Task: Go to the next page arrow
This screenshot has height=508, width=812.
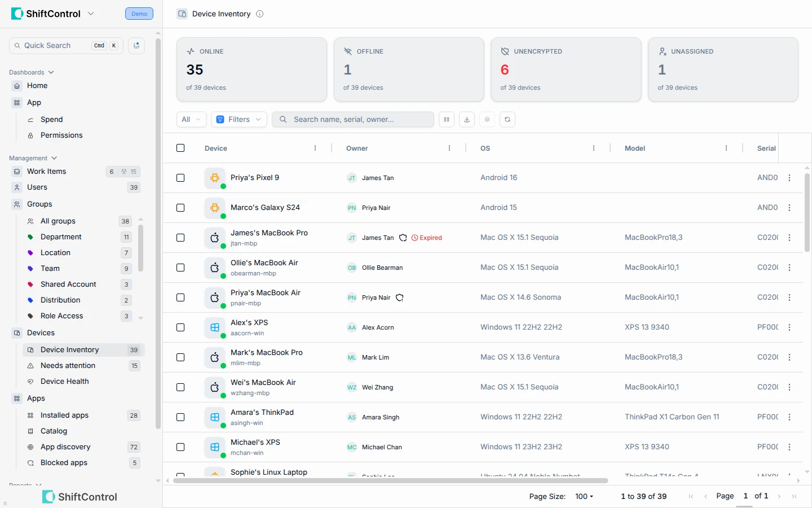Action: point(779,496)
